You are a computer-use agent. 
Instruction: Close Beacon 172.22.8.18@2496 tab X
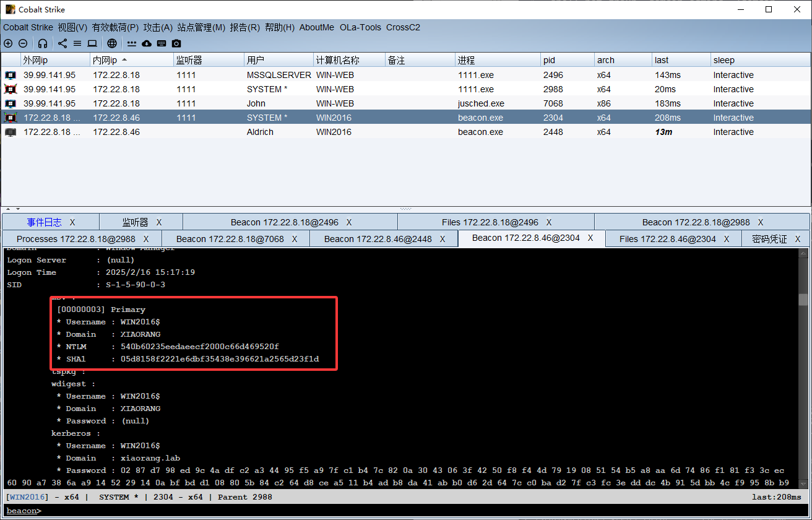point(349,222)
